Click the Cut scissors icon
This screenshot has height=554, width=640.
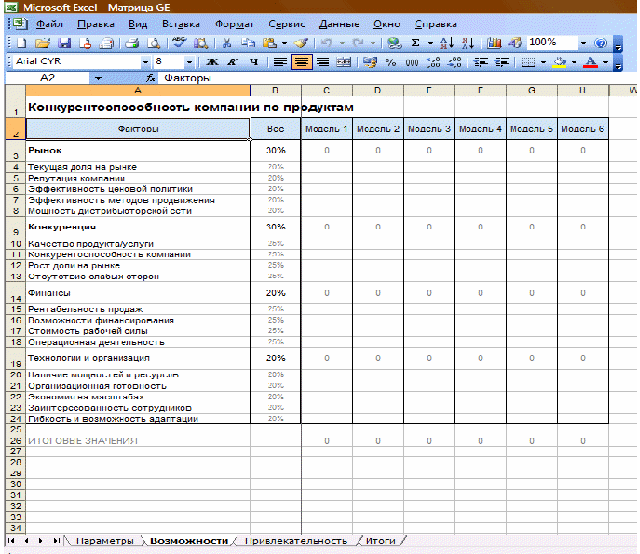(x=227, y=43)
